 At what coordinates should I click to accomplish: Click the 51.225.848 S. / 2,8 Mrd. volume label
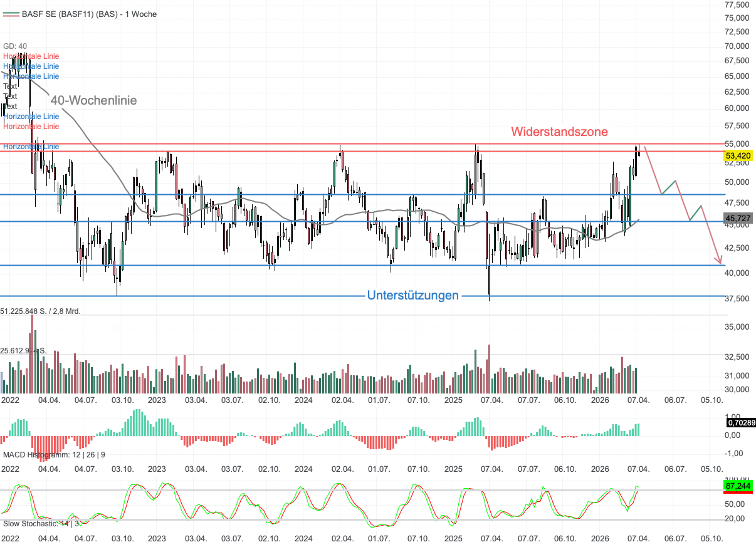point(41,311)
